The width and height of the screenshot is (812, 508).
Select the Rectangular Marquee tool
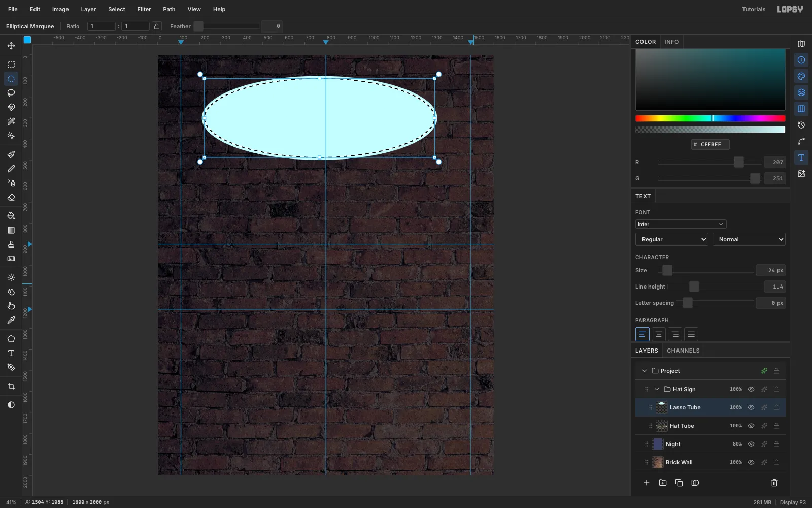[11, 65]
